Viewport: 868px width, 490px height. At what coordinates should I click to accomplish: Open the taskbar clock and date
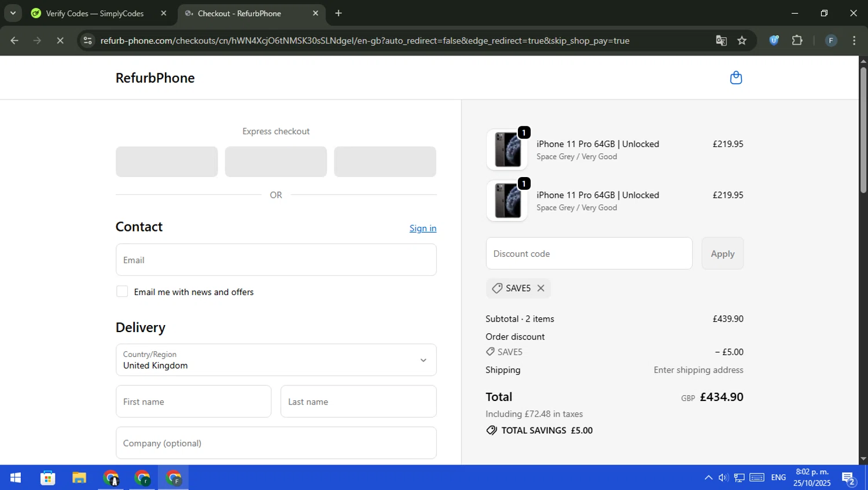click(x=812, y=478)
